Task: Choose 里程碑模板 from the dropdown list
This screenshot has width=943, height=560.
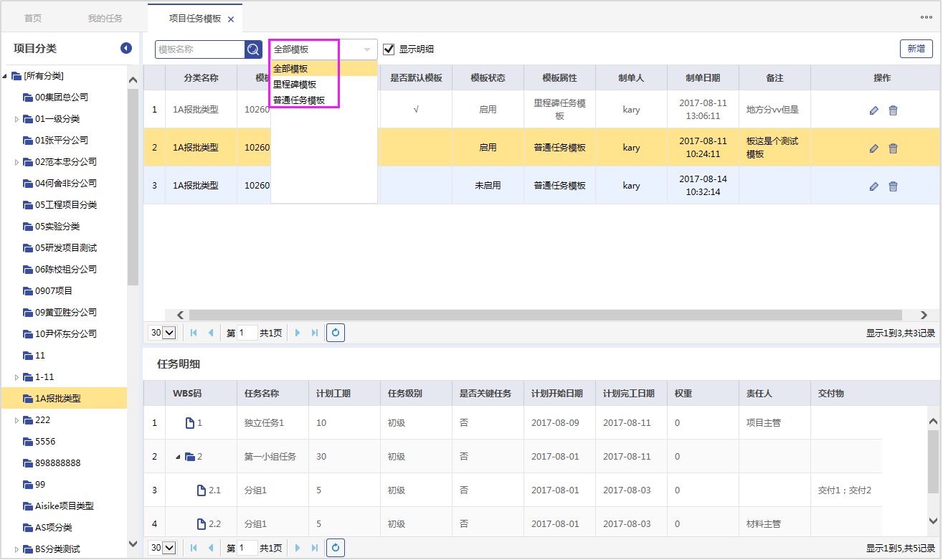Action: (323, 85)
